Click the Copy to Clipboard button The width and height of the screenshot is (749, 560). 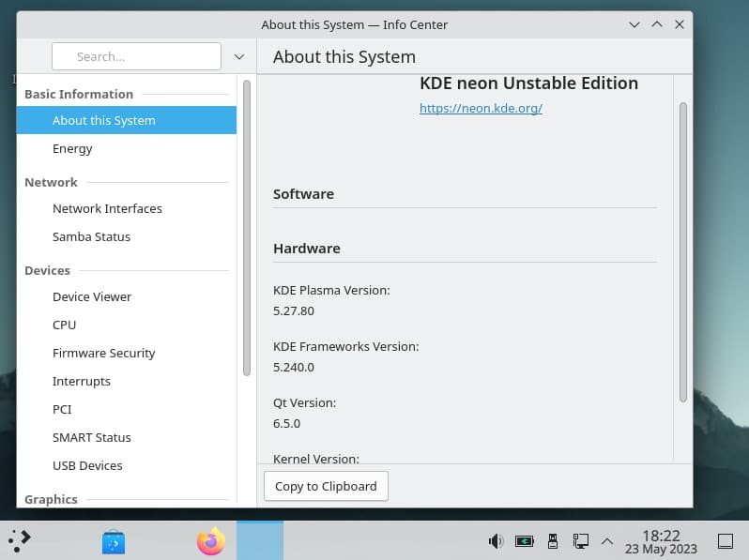point(326,486)
